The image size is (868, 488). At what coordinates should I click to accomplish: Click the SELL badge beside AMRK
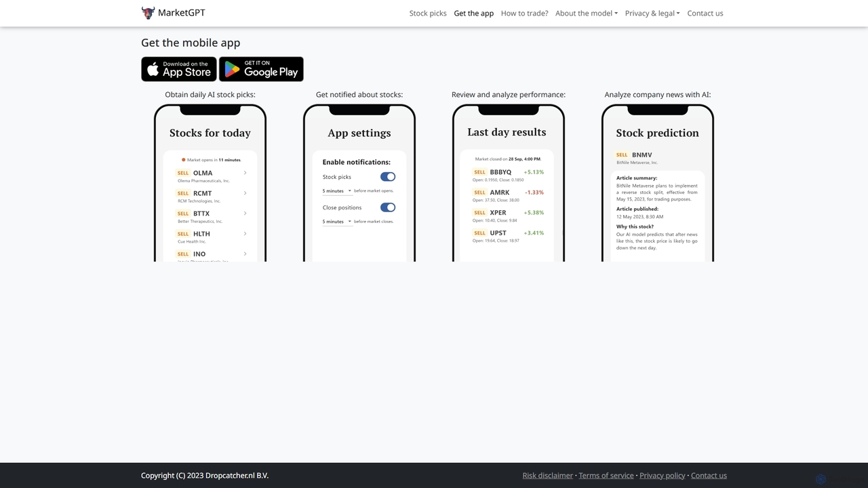click(479, 192)
